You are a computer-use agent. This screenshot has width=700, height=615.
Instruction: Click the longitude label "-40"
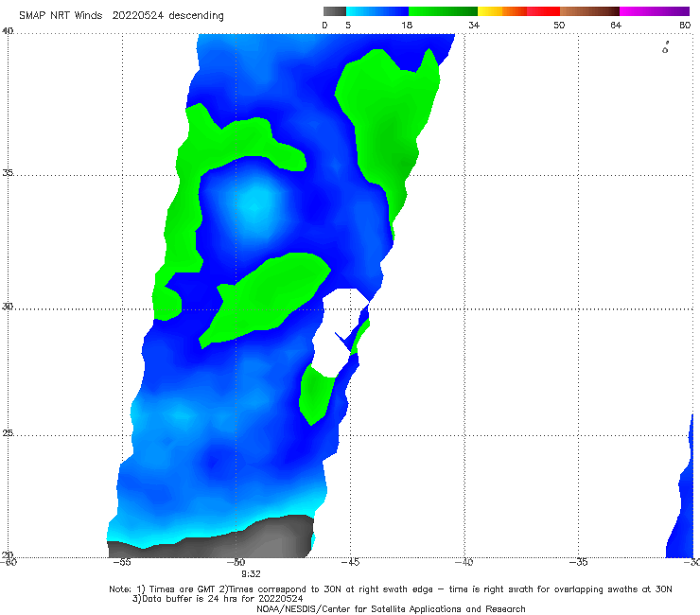point(464,562)
